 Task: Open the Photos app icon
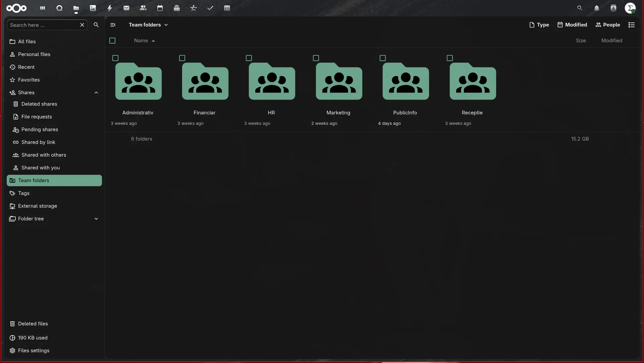coord(93,8)
